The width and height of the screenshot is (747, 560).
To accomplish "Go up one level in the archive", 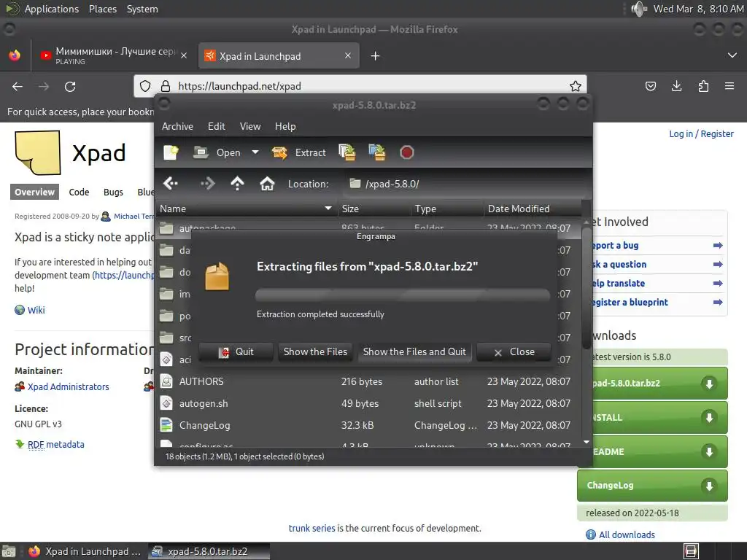I will [237, 183].
